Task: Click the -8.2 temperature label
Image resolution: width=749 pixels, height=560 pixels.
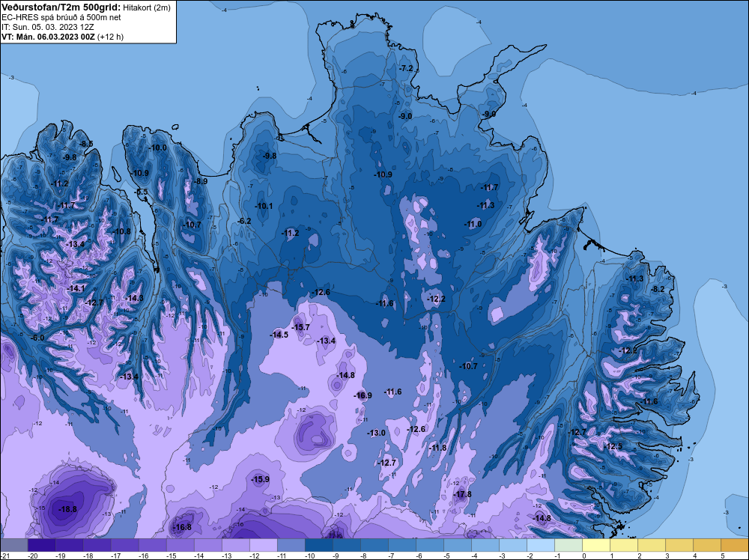Action: click(658, 289)
